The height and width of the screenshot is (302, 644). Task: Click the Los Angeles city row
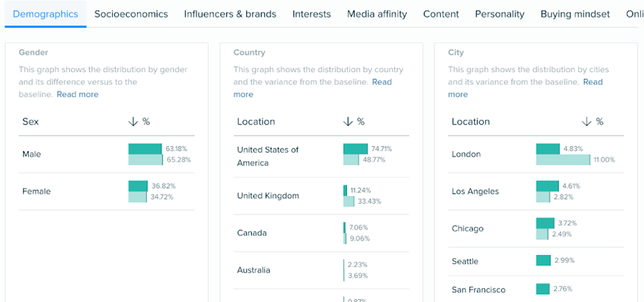pyautogui.click(x=475, y=191)
